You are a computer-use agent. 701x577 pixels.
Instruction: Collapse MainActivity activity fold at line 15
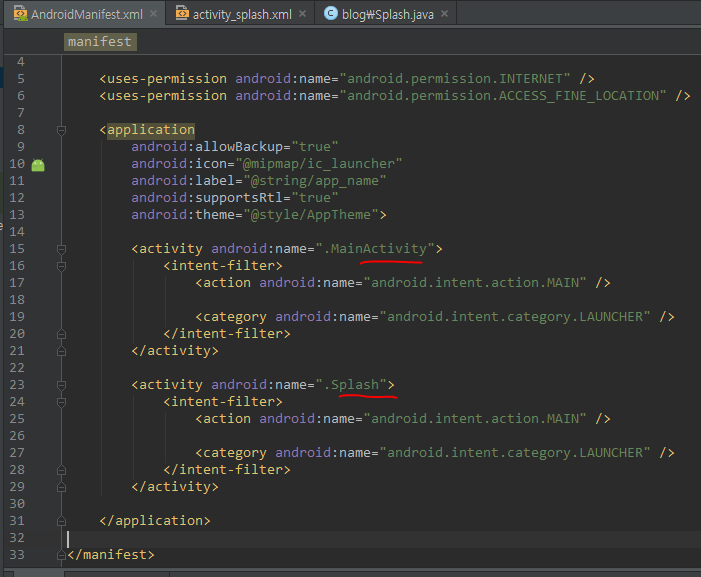tap(62, 249)
